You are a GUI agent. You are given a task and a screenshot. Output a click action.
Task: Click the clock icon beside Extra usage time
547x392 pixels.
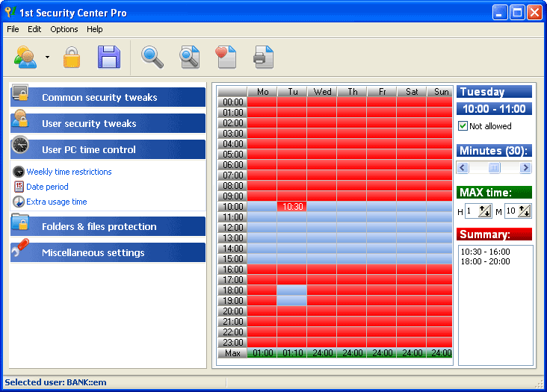click(19, 202)
